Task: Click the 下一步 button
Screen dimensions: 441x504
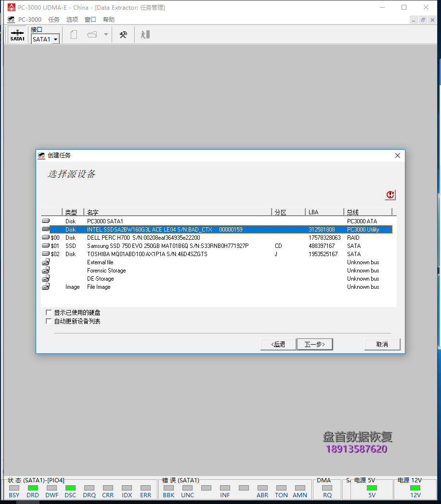Action: [x=314, y=344]
